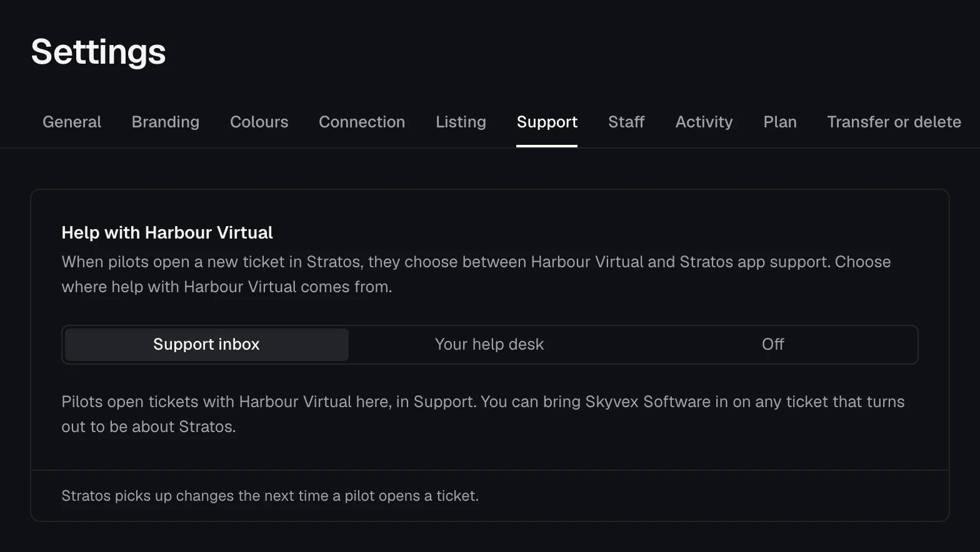This screenshot has height=552, width=980.
Task: Go to the Colours tab
Action: point(259,122)
